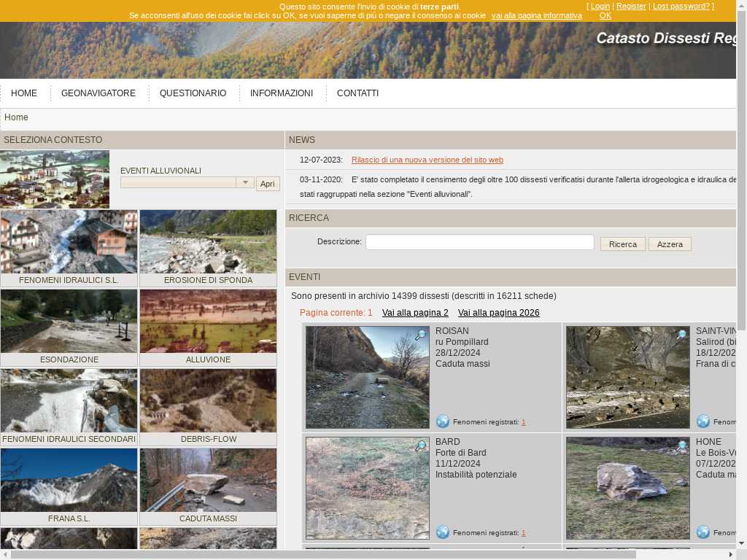Click the globe icon in the ROISAN card
Viewport: 747px width, 560px height.
pos(443,421)
